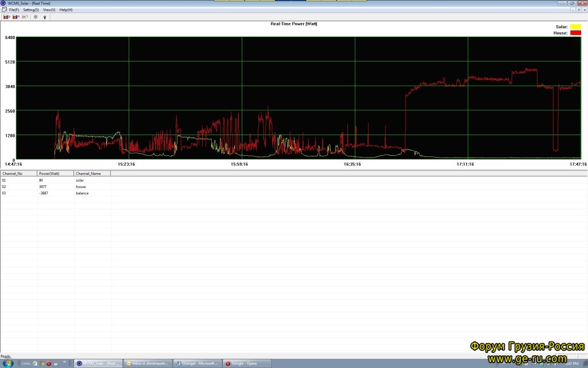Open the View(V) menu
Viewport: 588px width, 368px height.
click(x=49, y=10)
